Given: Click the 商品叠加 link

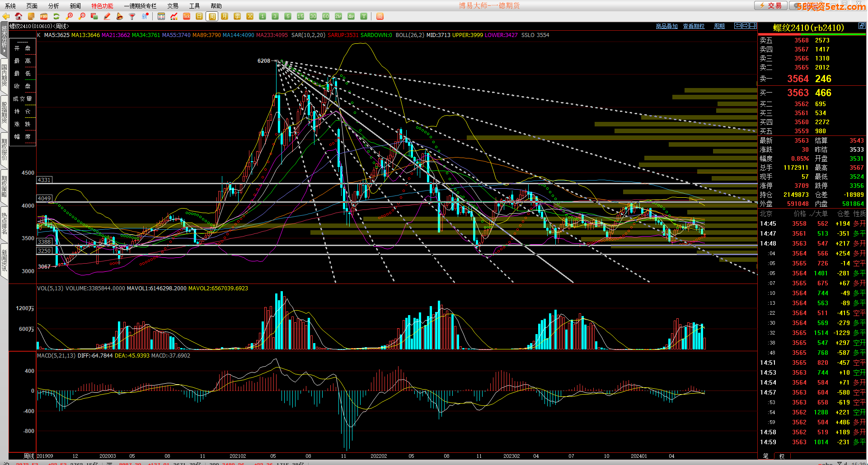Looking at the screenshot, I should coord(666,26).
